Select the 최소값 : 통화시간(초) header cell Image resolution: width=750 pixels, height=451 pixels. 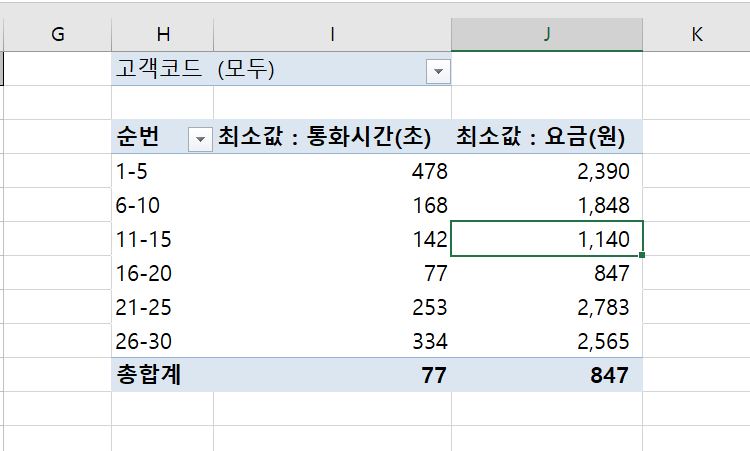332,138
